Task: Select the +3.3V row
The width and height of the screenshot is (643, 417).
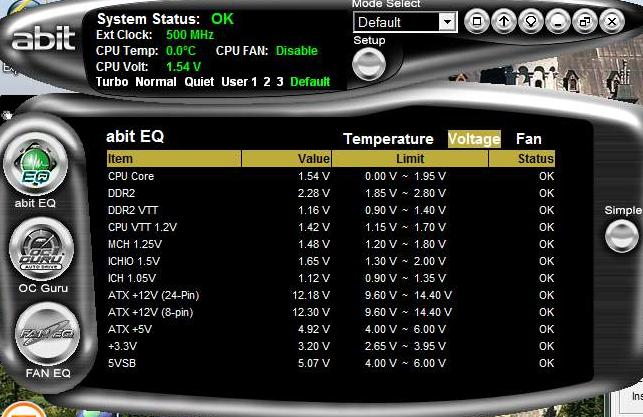Action: pos(331,346)
